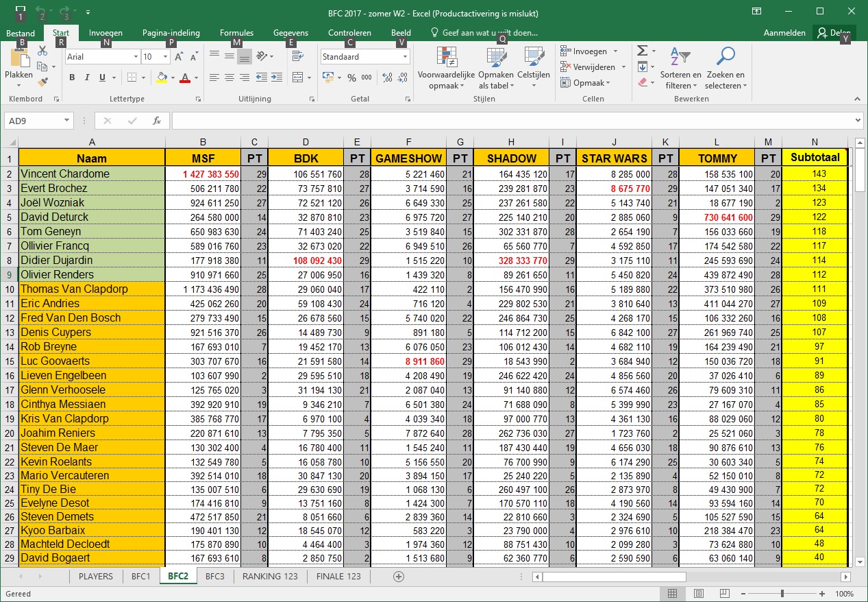The width and height of the screenshot is (868, 602).
Task: Add a new sheet with plus icon
Action: (x=399, y=577)
